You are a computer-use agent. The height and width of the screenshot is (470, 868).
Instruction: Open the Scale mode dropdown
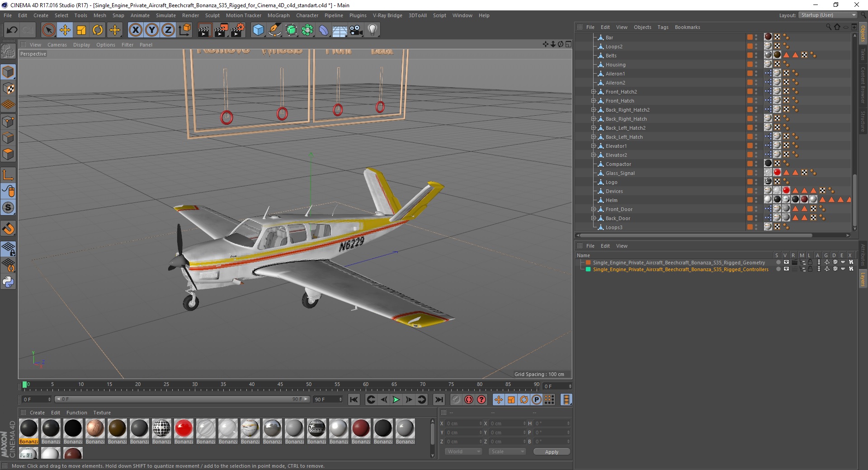click(x=507, y=451)
